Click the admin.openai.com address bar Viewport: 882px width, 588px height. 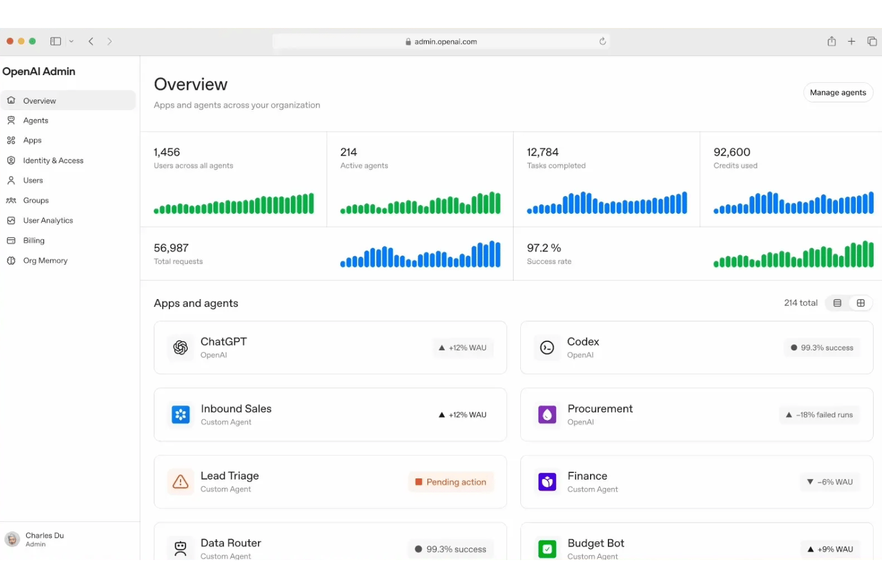442,41
